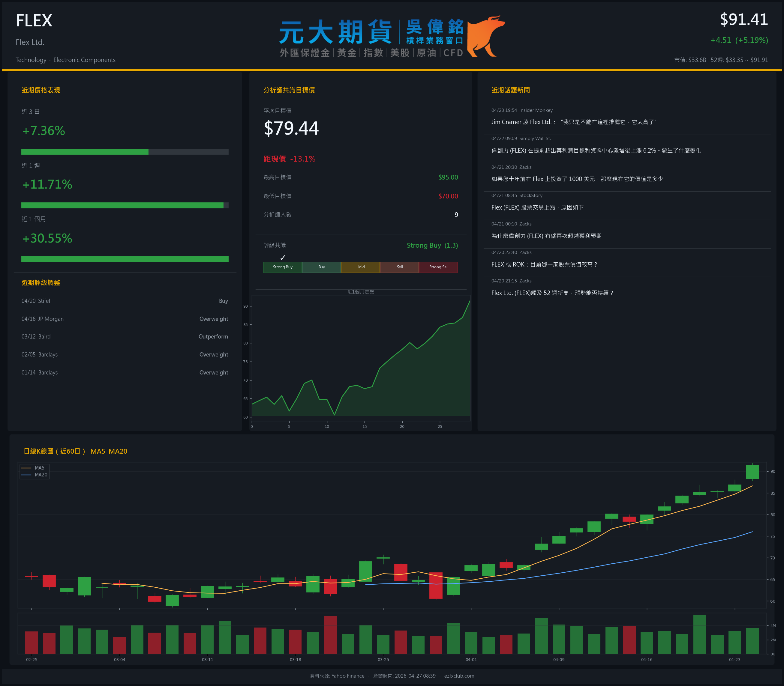Click the checkmark above the Strong Buy segment
This screenshot has width=784, height=686.
click(x=283, y=258)
